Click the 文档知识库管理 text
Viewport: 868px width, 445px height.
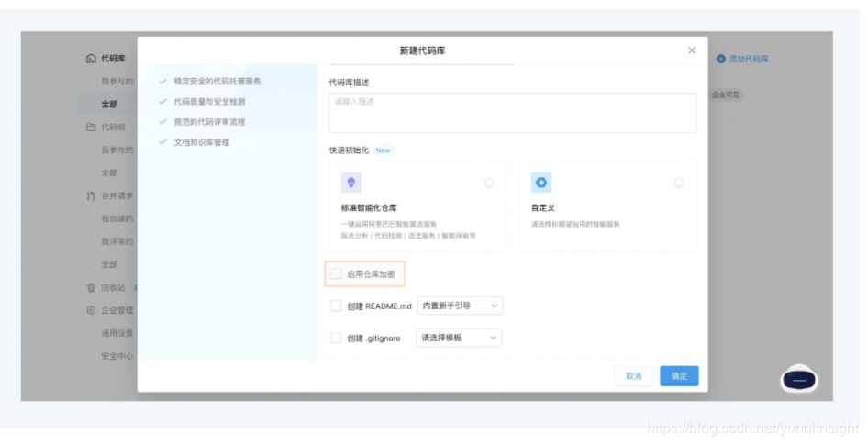coord(202,142)
